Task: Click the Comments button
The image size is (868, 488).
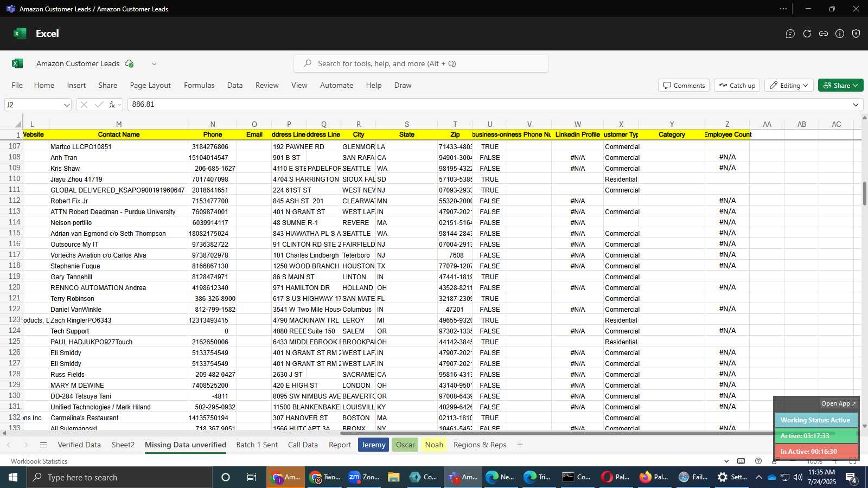Action: [684, 86]
